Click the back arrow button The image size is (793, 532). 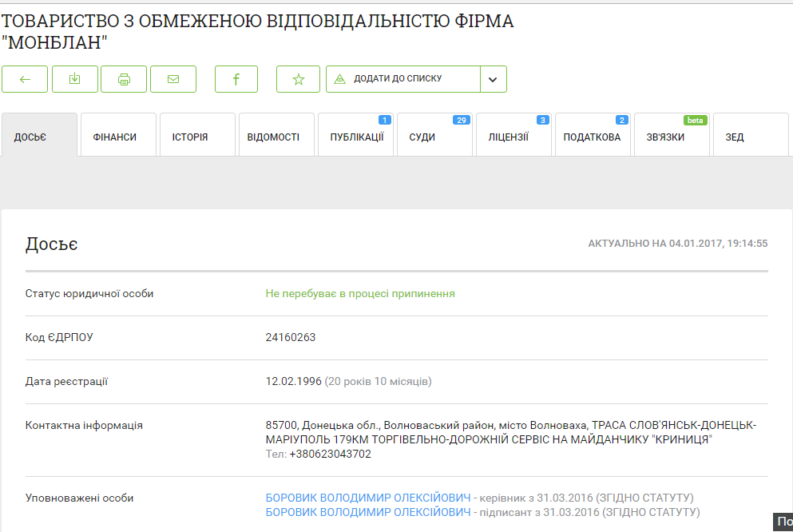click(25, 79)
